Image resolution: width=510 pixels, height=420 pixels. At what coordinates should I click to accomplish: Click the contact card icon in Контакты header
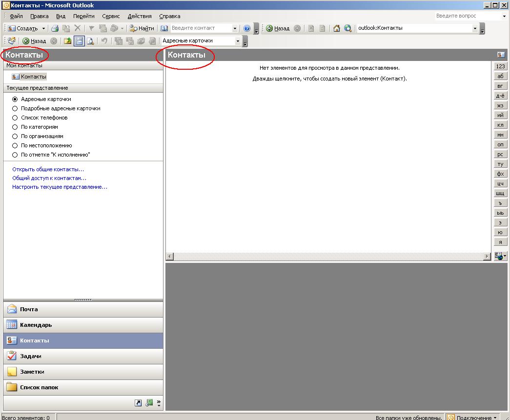coord(501,55)
